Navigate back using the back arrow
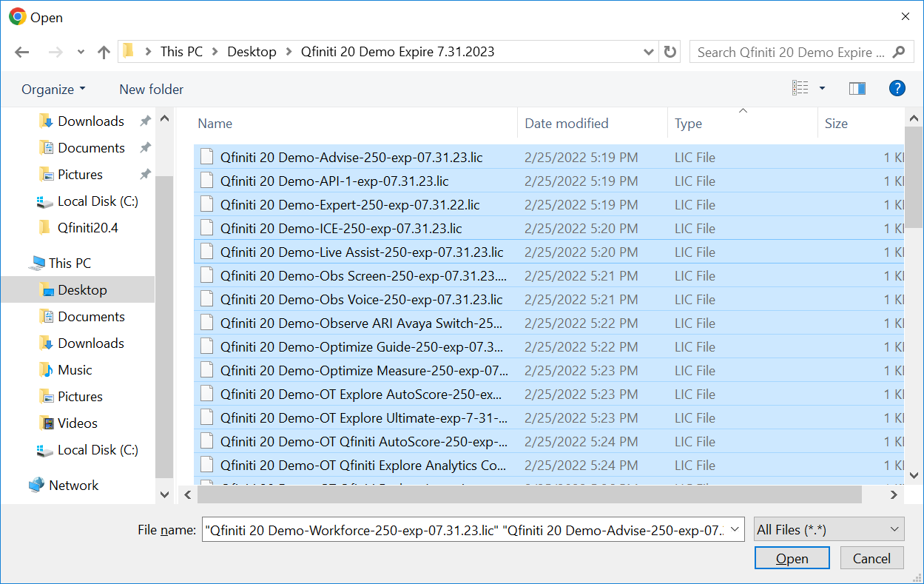Viewport: 924px width, 584px height. (x=21, y=51)
